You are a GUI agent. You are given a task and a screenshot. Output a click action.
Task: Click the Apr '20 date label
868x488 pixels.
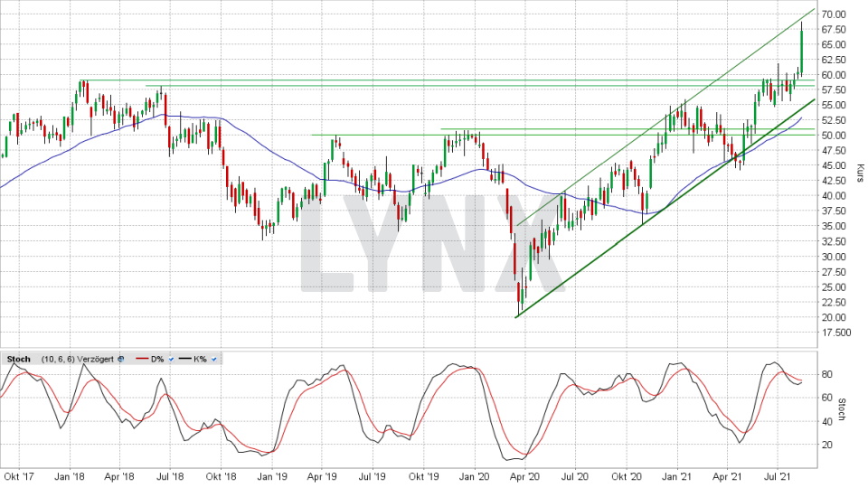pyautogui.click(x=524, y=476)
